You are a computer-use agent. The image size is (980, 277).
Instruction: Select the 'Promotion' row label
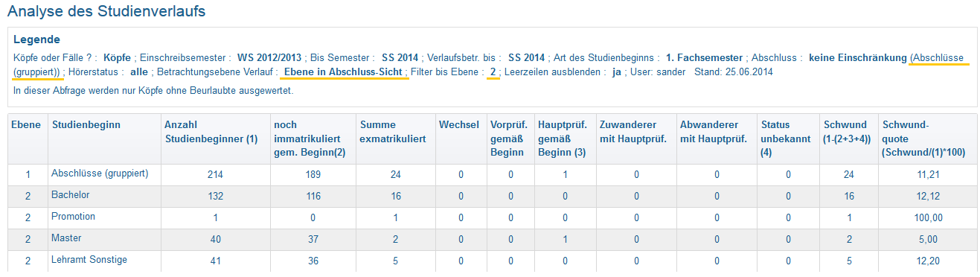73,217
